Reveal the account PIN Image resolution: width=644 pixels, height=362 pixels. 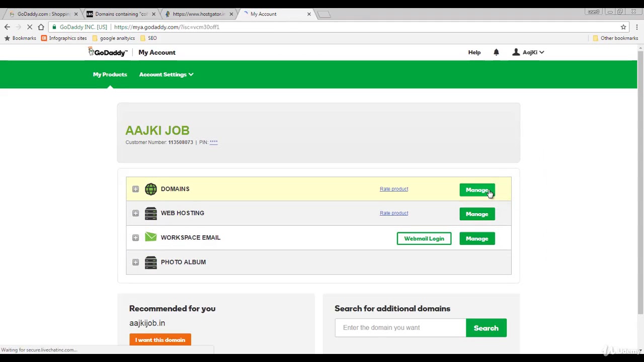[213, 142]
